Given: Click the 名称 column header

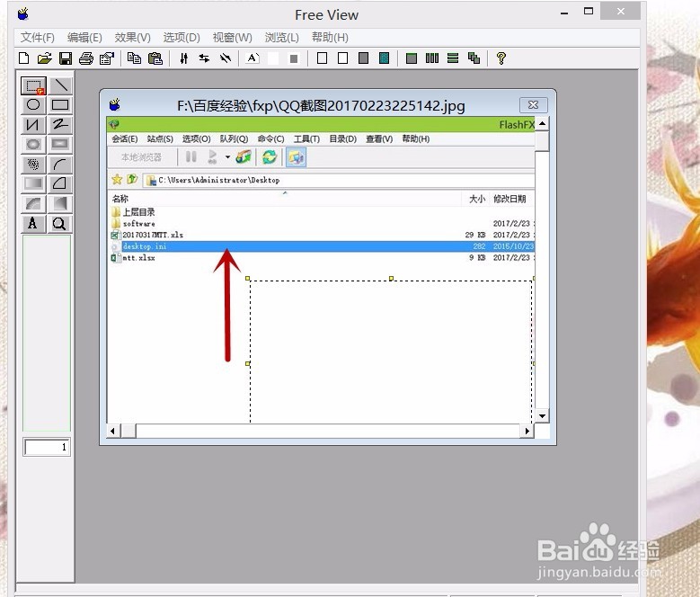Looking at the screenshot, I should pyautogui.click(x=120, y=199).
